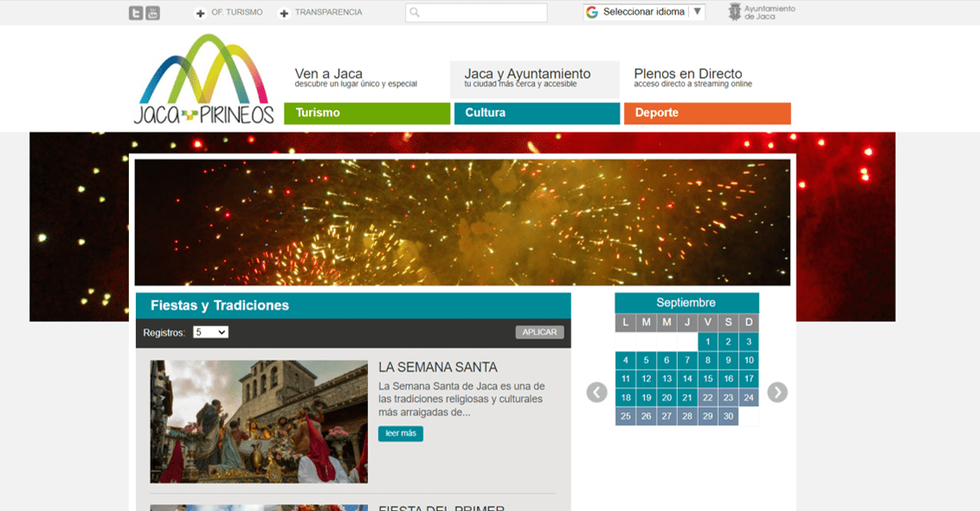Select September 7 in the calendar
The height and width of the screenshot is (511, 980).
[x=687, y=360]
